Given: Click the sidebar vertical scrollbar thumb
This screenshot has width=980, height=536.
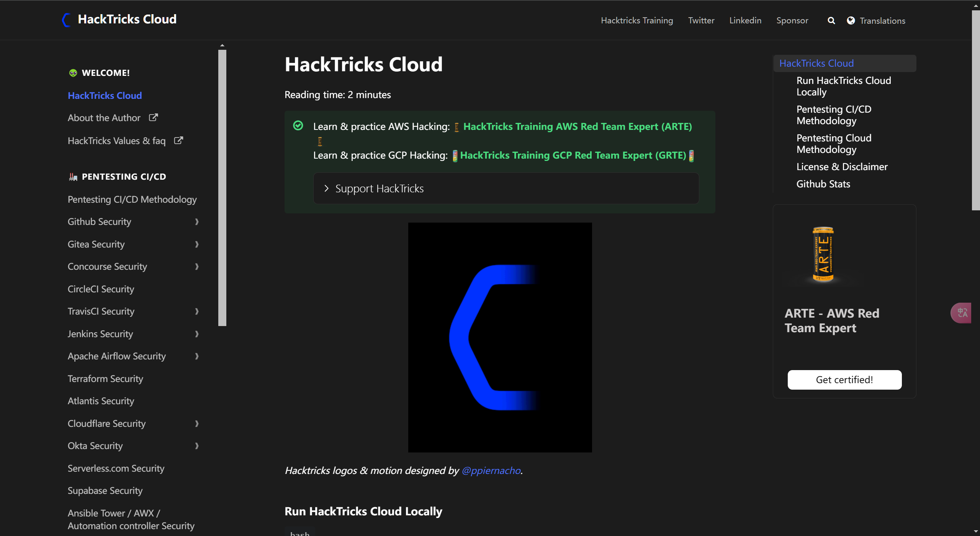Looking at the screenshot, I should pyautogui.click(x=222, y=188).
